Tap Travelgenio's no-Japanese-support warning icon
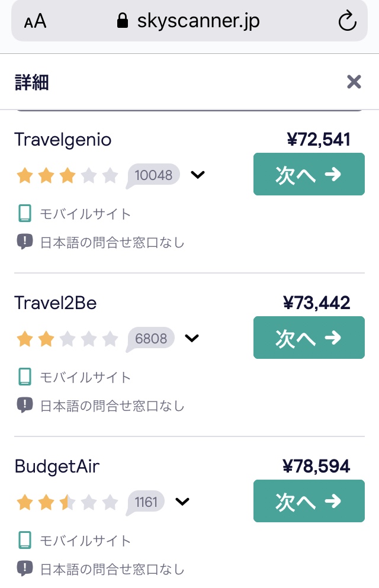The width and height of the screenshot is (379, 588). point(24,242)
